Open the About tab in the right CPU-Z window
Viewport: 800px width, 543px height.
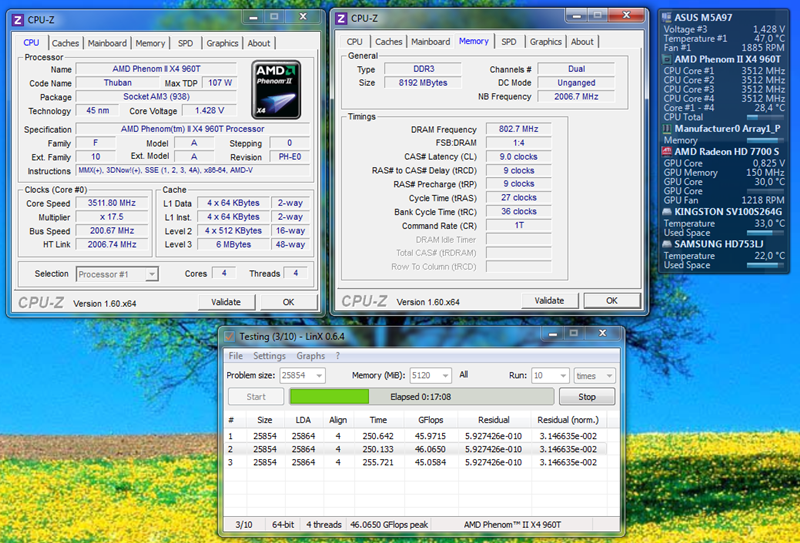[x=582, y=42]
